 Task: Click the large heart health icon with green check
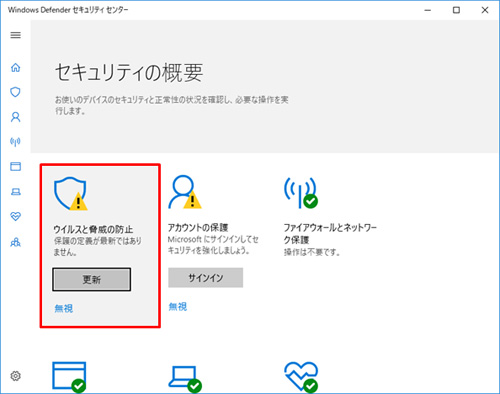tap(301, 377)
